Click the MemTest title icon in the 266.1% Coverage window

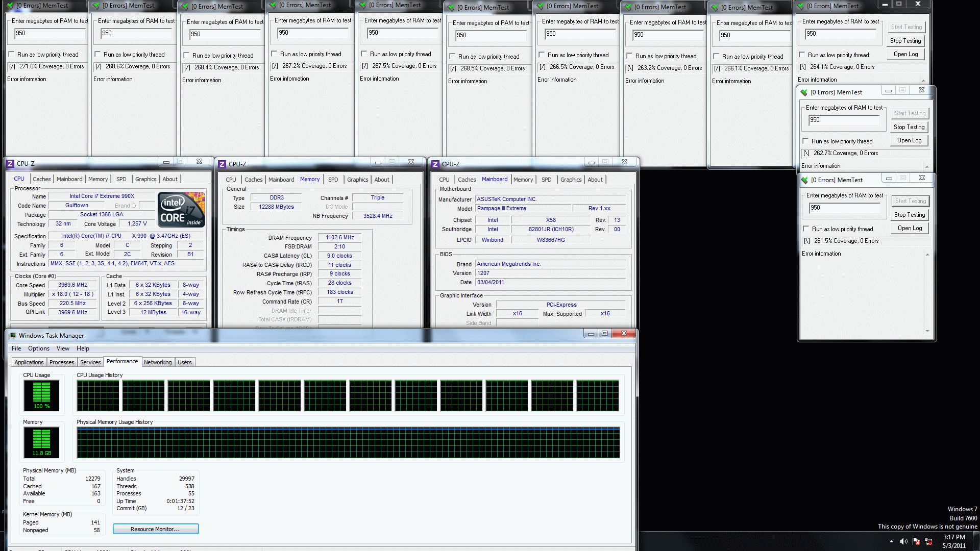(x=715, y=8)
